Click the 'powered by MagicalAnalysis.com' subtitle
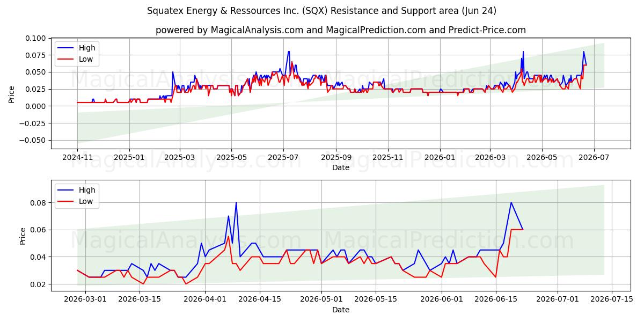Viewport: 644px width, 322px height. coord(341,30)
